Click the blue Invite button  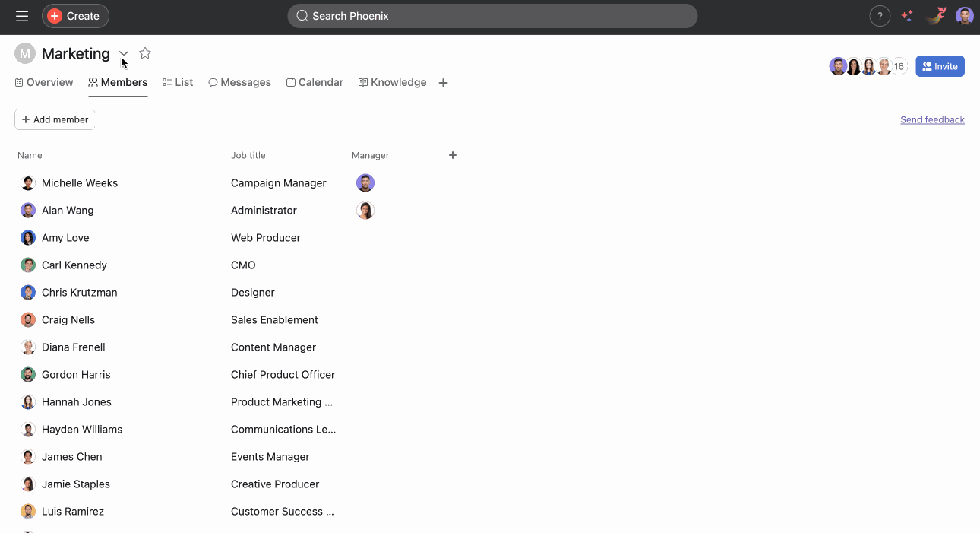tap(940, 66)
